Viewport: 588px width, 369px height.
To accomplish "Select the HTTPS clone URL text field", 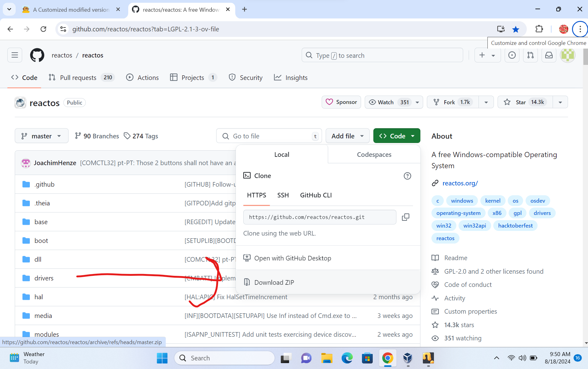I will [320, 217].
